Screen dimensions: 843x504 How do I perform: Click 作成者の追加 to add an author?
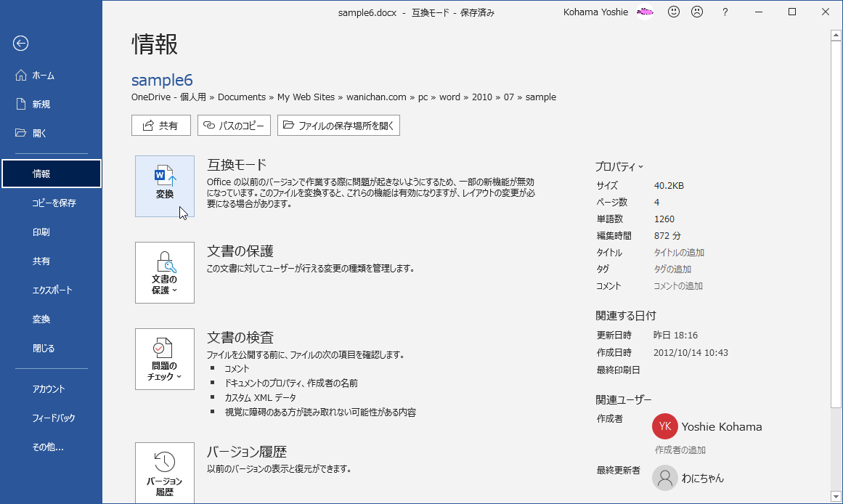[679, 449]
